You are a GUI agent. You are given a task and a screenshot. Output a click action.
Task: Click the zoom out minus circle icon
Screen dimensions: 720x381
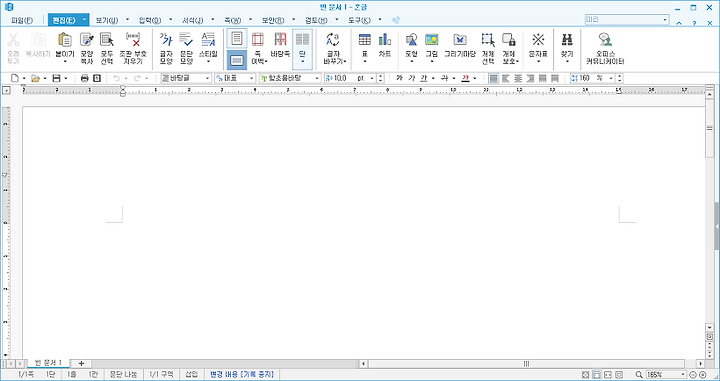pos(693,375)
